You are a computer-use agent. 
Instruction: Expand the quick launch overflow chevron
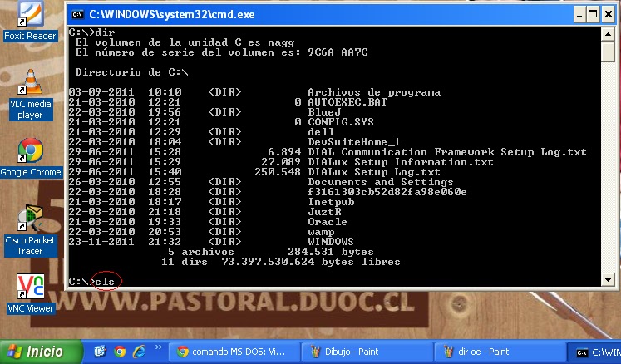coord(159,347)
